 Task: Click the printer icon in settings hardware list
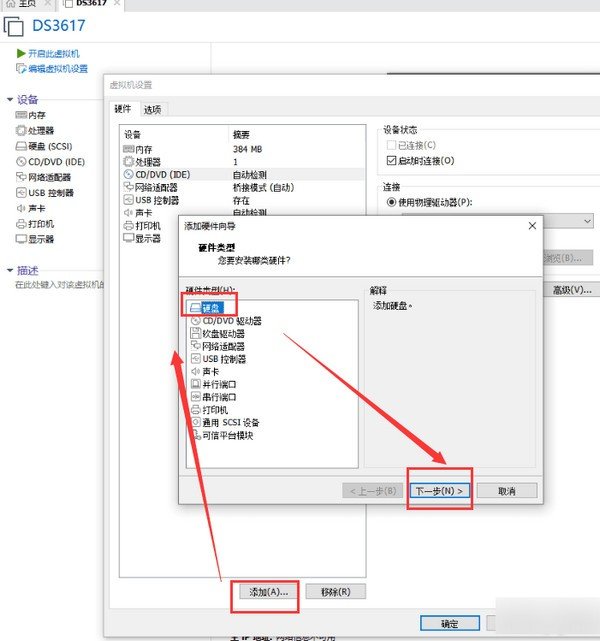pos(128,225)
